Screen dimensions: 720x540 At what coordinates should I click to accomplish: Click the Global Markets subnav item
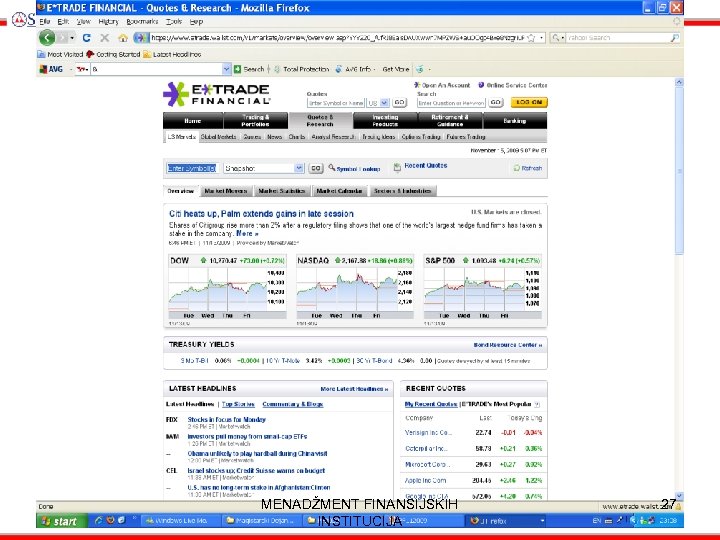(x=219, y=137)
